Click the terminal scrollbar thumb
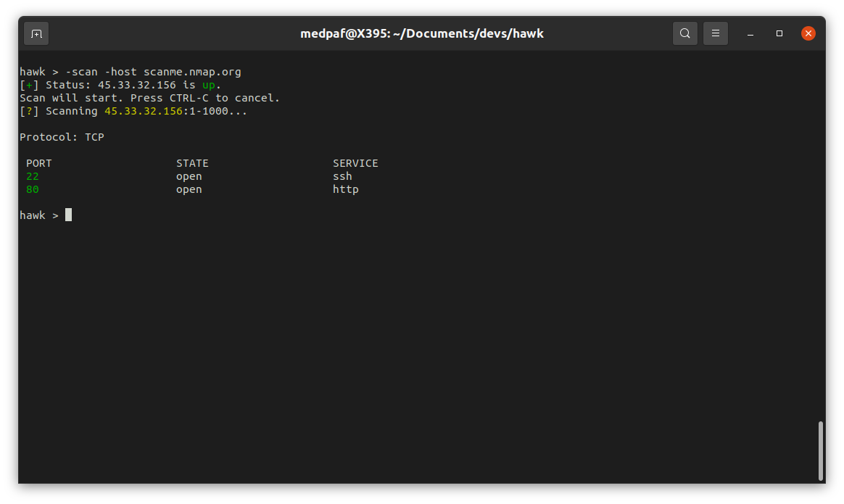 (x=820, y=450)
